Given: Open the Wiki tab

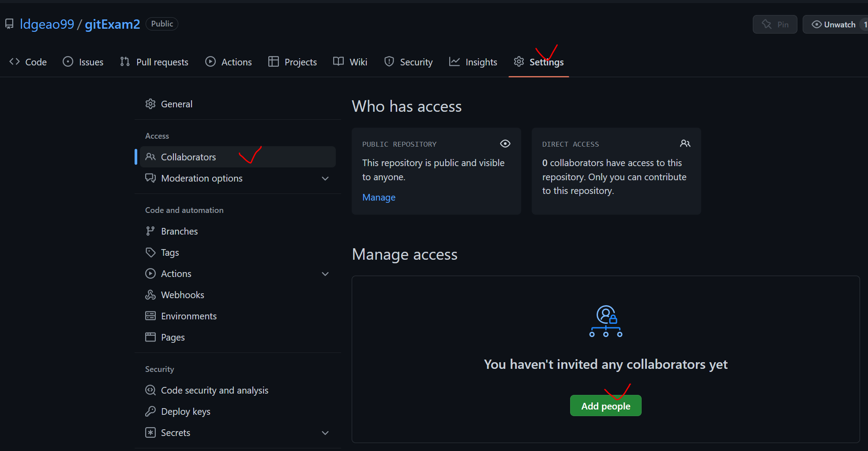Looking at the screenshot, I should coord(350,62).
